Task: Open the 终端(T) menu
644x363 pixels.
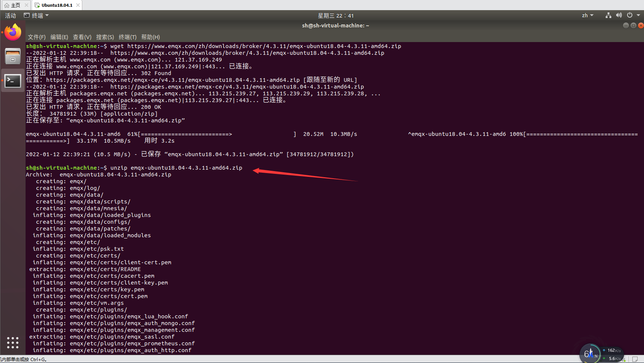Action: (127, 37)
